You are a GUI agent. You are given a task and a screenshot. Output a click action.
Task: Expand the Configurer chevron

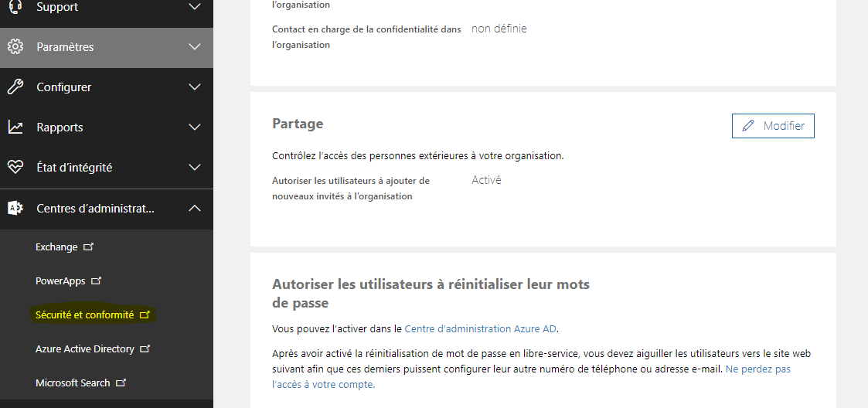pyautogui.click(x=194, y=87)
